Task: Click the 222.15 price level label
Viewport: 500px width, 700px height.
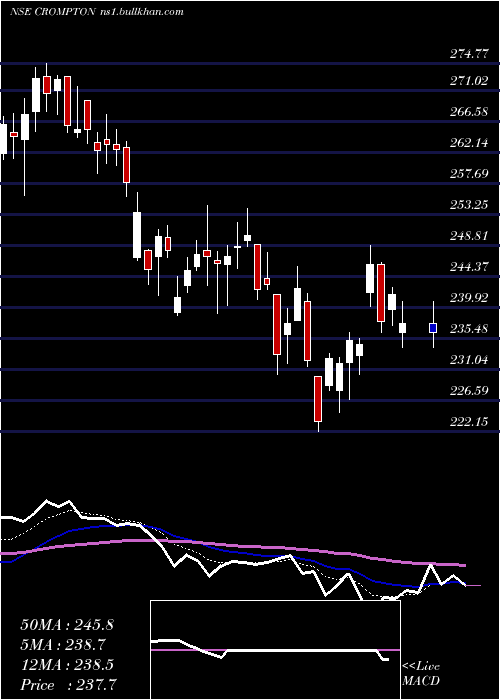Action: click(468, 421)
